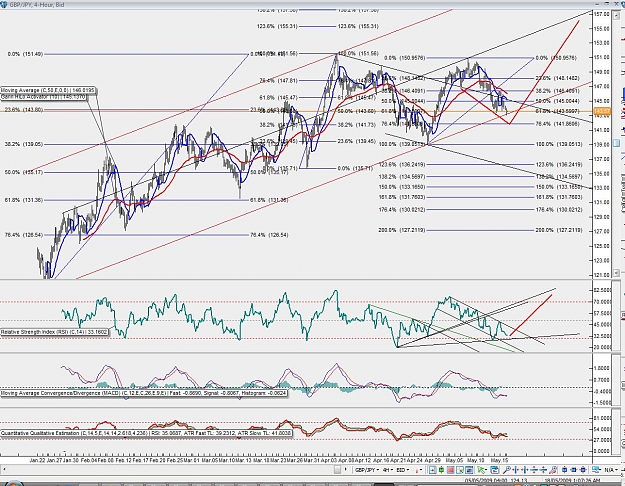Select the Quantitative Qualitative Estimation label
Viewport: 625px width, 486px height.
tap(147, 433)
